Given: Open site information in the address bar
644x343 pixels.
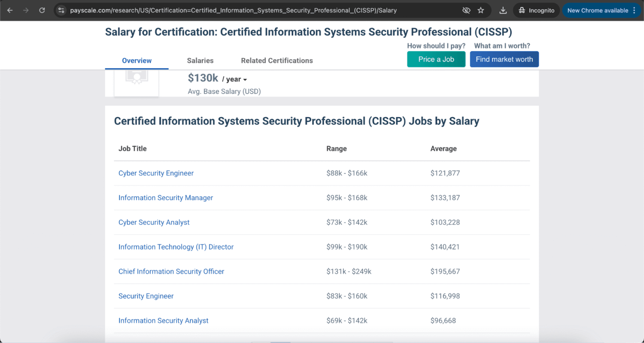Looking at the screenshot, I should [61, 10].
